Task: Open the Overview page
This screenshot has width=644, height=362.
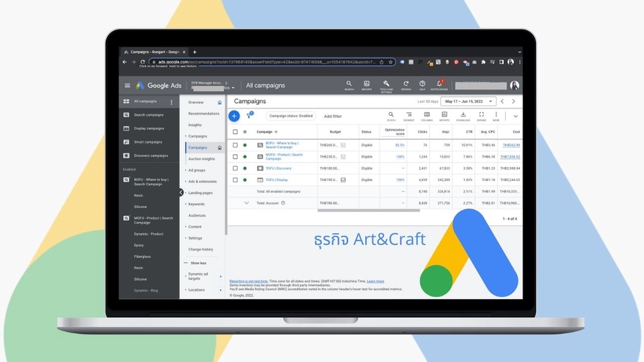Action: coord(196,102)
